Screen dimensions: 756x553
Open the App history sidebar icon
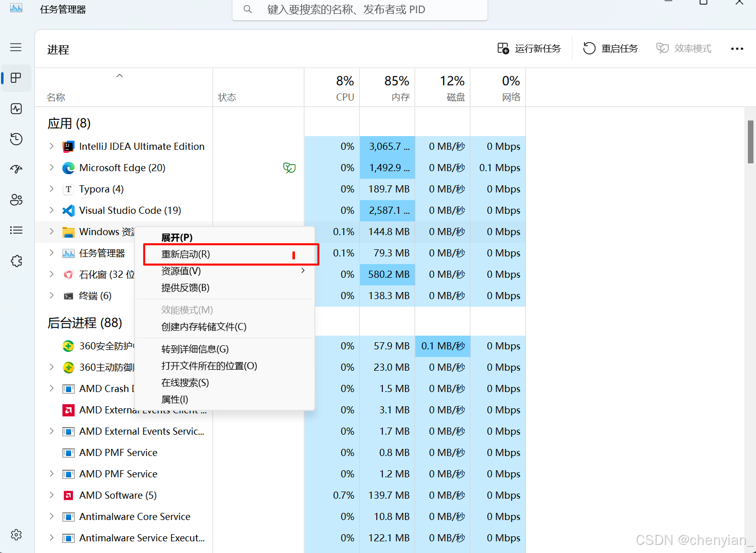click(16, 139)
